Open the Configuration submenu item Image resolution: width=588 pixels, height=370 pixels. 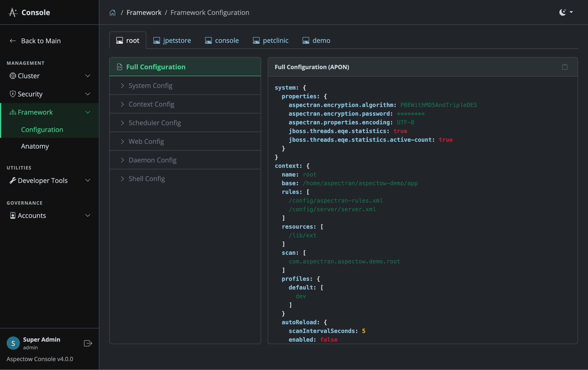coord(42,130)
